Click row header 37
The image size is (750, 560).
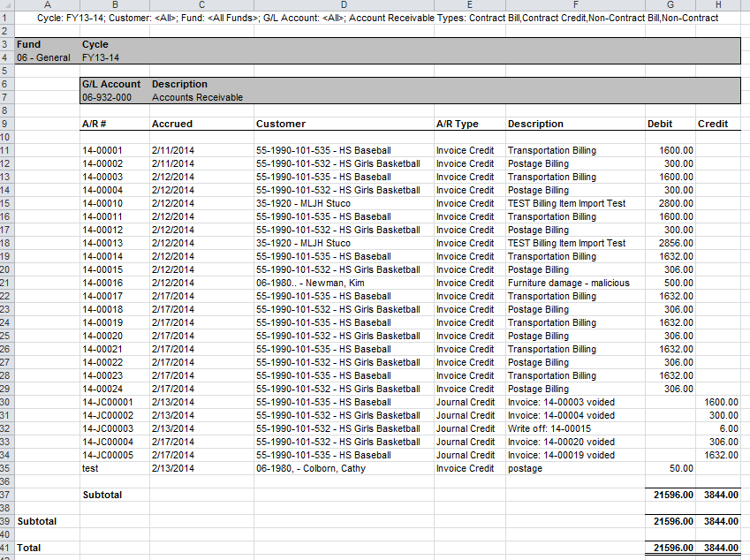click(9, 495)
